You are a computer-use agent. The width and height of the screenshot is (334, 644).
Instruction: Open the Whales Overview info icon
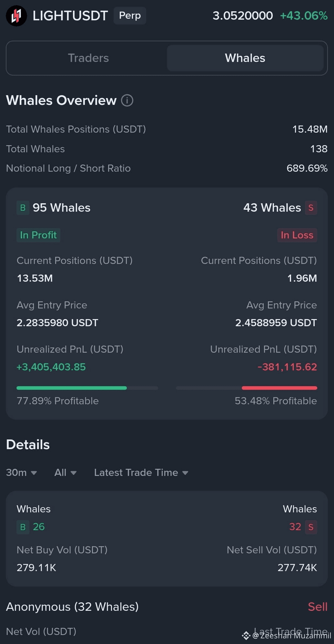coord(127,100)
